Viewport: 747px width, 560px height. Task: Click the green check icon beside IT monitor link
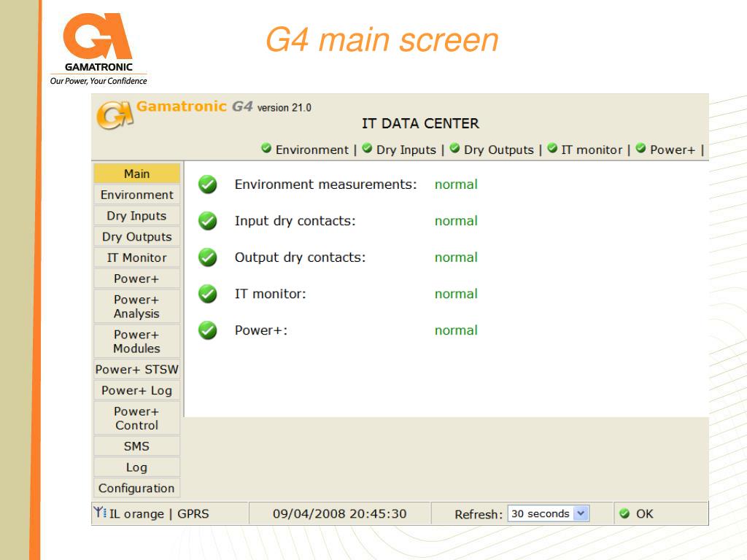pyautogui.click(x=552, y=148)
